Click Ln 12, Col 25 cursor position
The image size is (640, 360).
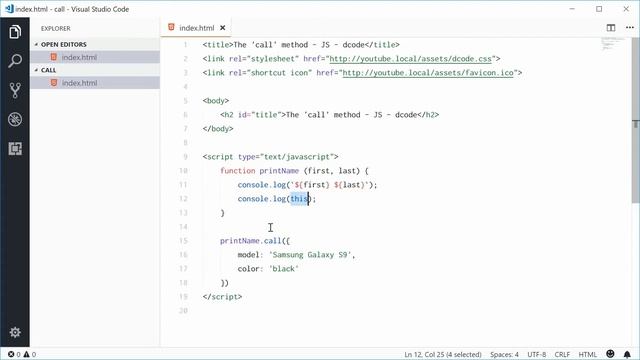442,354
